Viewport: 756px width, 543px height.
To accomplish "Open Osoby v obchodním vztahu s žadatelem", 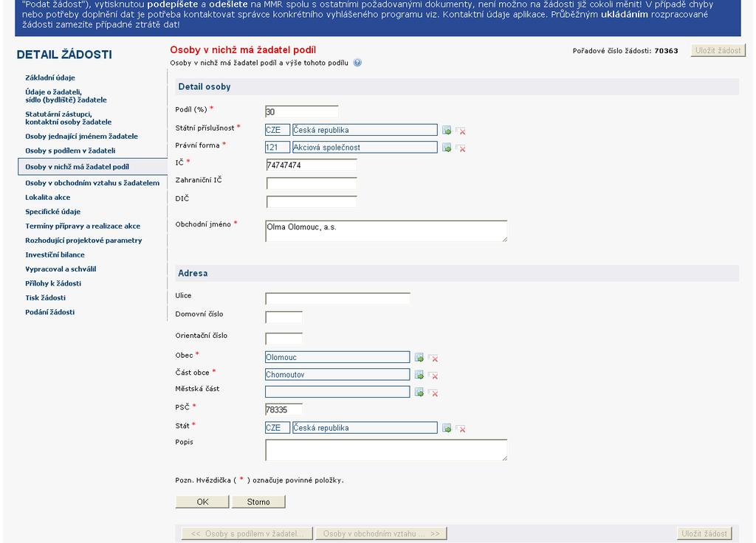I will [x=92, y=183].
